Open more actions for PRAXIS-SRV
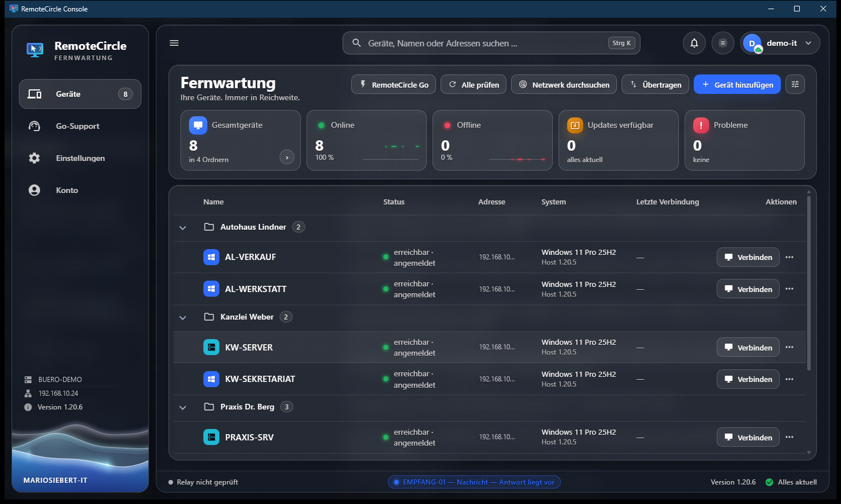The width and height of the screenshot is (841, 504). point(789,438)
